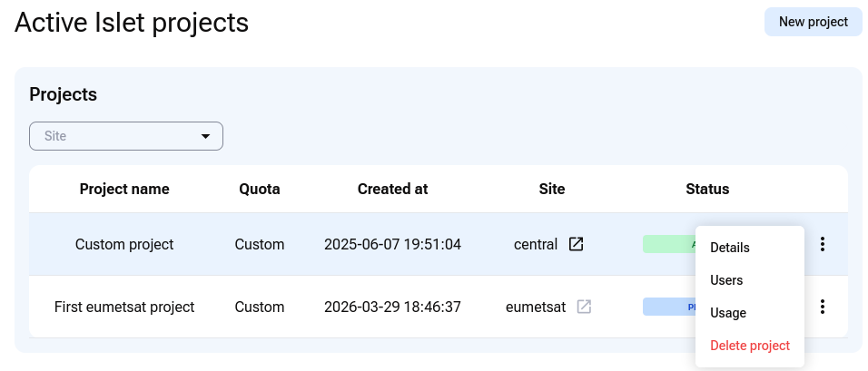Click the green status badge of Custom project
868x371 pixels.
(x=669, y=244)
